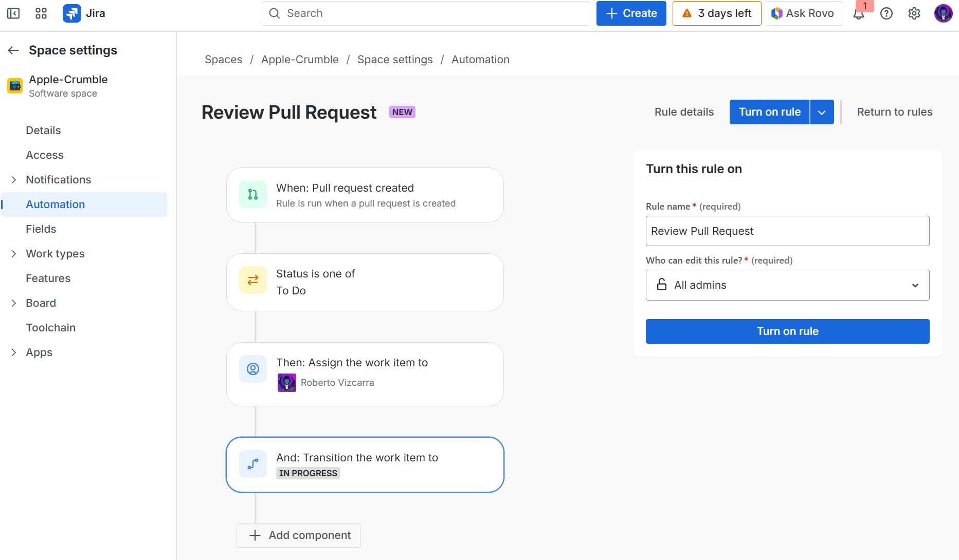
Task: Click the Add component button
Action: (299, 535)
